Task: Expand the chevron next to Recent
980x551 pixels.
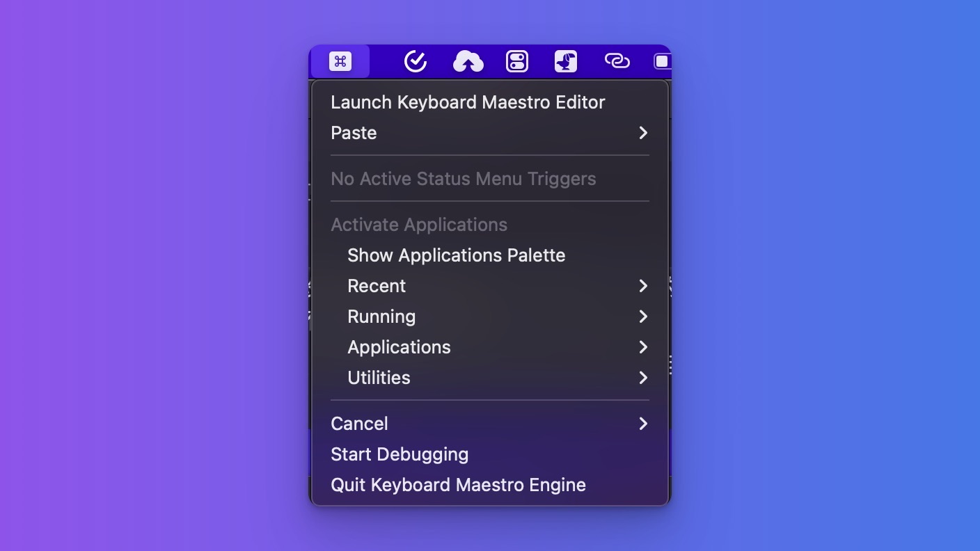Action: coord(643,286)
